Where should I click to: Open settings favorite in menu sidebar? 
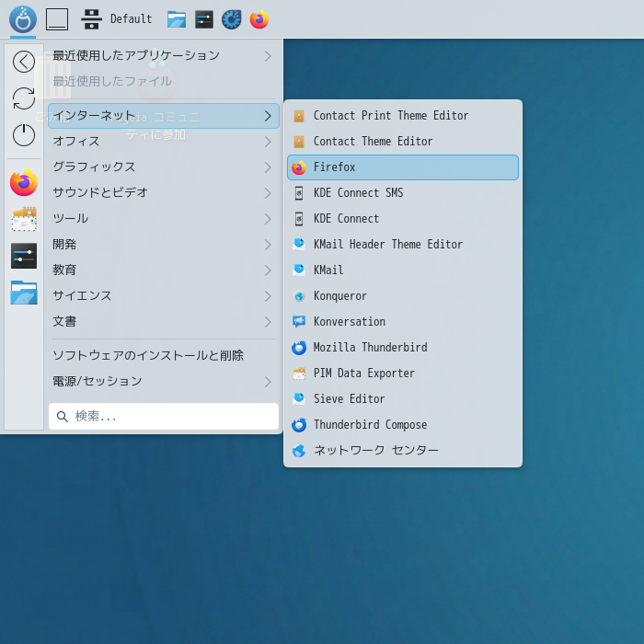(24, 256)
